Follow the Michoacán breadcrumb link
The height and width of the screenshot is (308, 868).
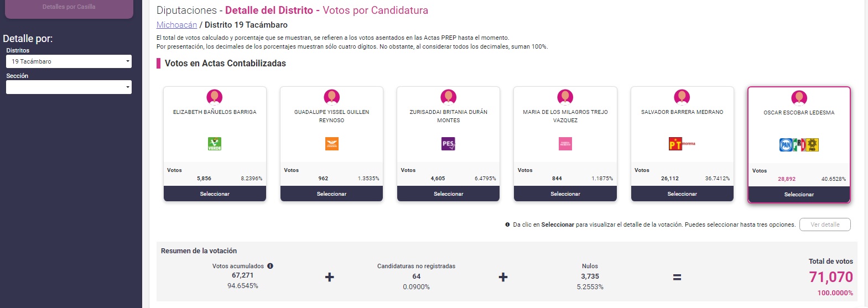click(176, 25)
